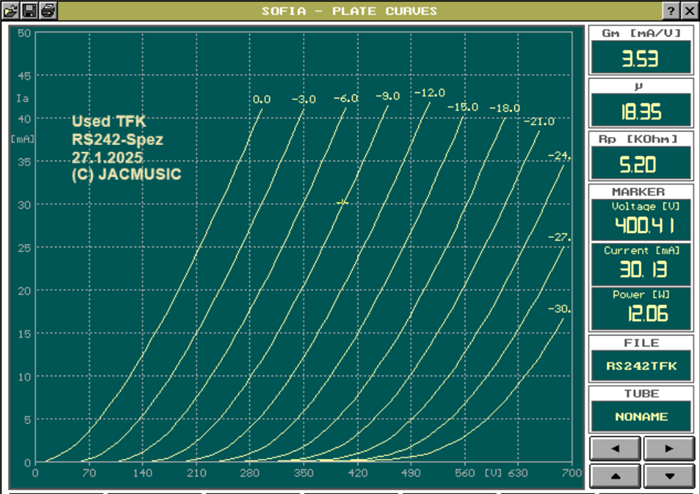Click the Power readout 12.06

coord(641,313)
